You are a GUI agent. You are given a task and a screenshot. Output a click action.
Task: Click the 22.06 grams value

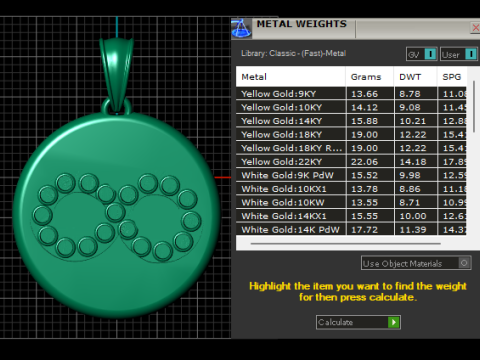(364, 162)
